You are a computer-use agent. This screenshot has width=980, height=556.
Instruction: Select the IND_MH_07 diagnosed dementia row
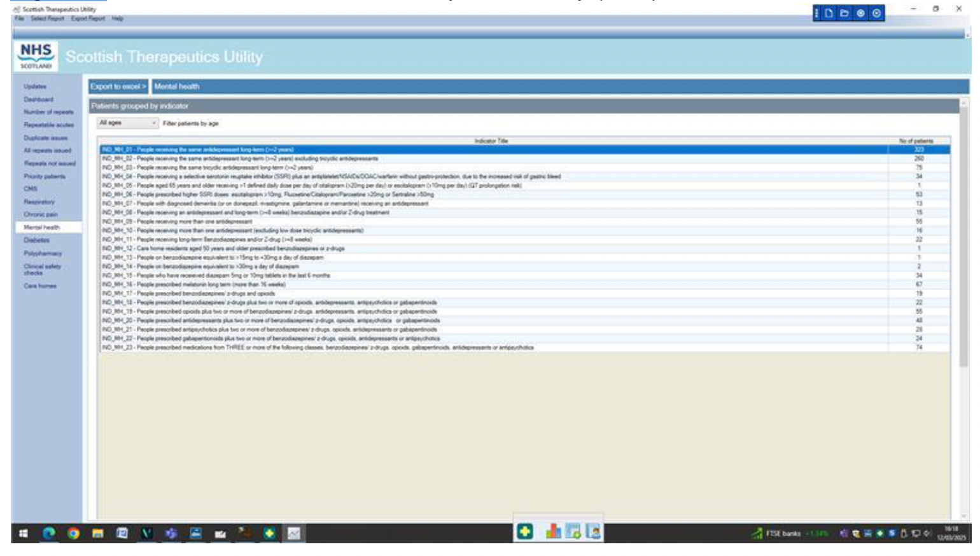[524, 204]
